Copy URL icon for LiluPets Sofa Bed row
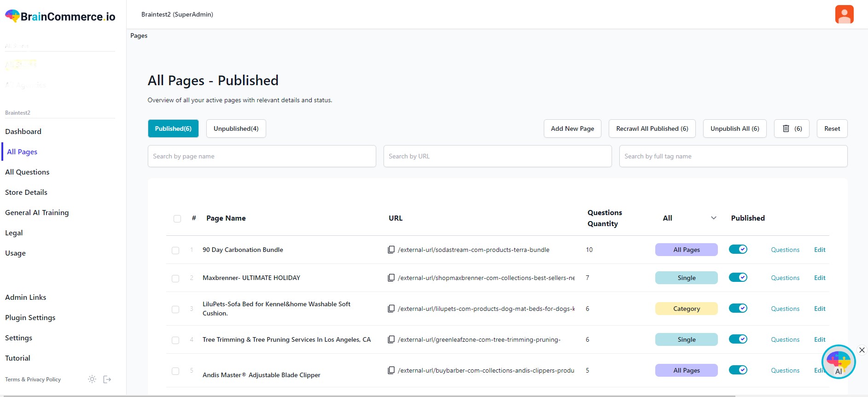 [391, 309]
